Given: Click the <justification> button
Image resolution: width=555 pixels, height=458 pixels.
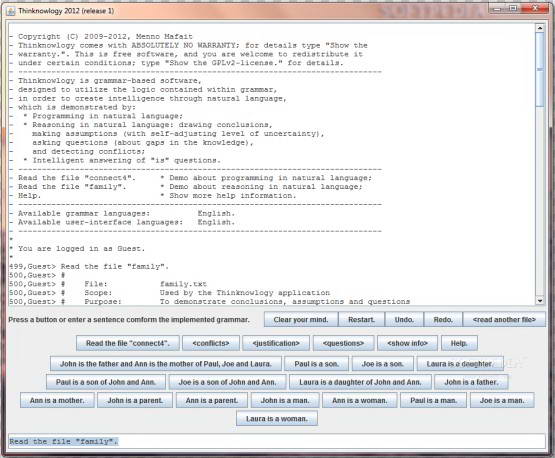Looking at the screenshot, I should [x=276, y=343].
